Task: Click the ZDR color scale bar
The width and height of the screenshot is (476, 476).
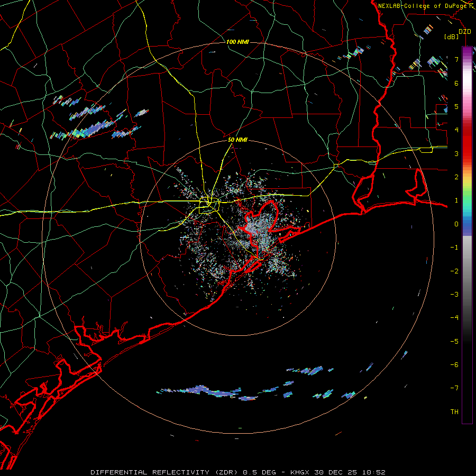Action: pos(467,235)
